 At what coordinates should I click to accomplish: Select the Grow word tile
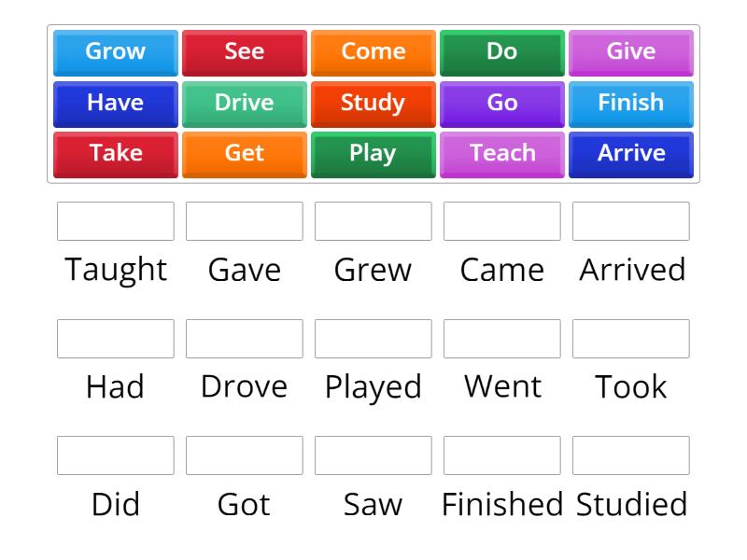[114, 52]
